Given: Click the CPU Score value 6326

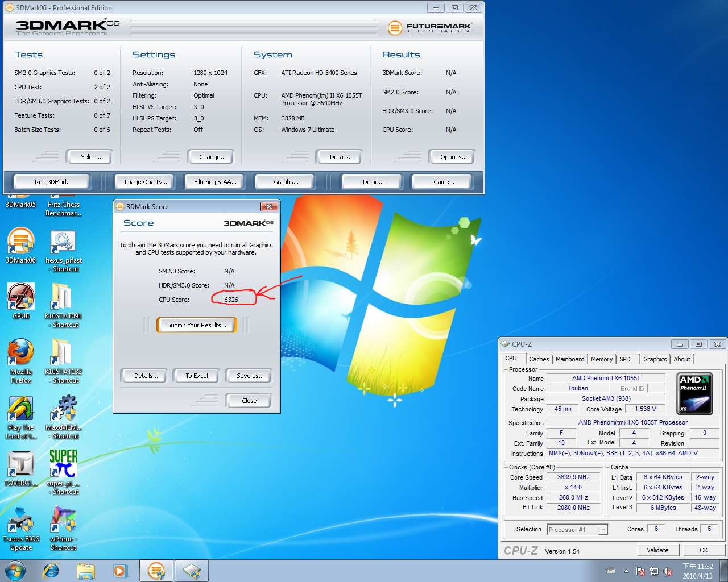Looking at the screenshot, I should click(x=231, y=300).
